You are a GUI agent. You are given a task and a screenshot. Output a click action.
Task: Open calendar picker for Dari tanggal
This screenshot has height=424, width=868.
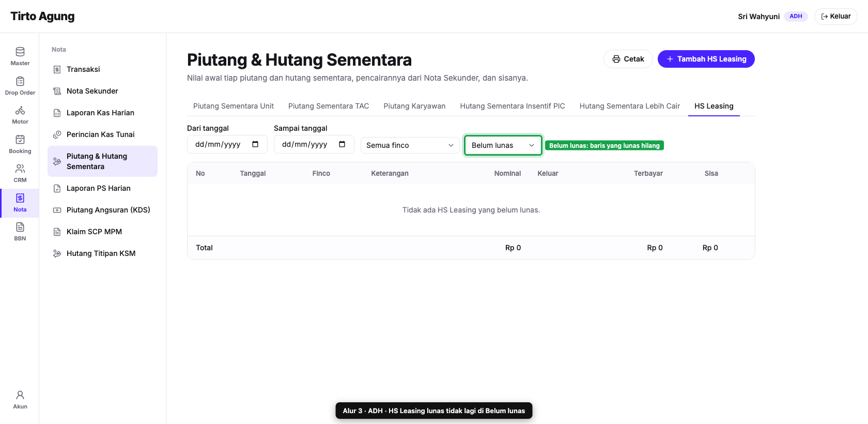tap(255, 144)
